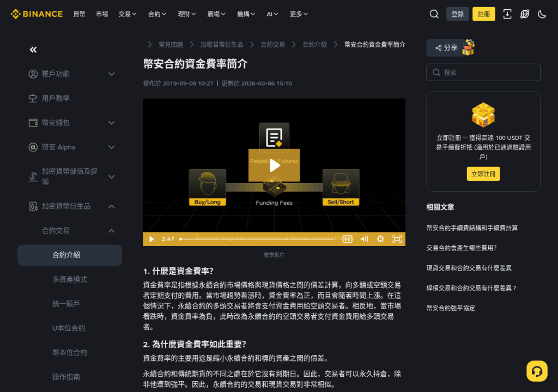Collapse 加密貨幣衍生品 section chevron
Image resolution: width=558 pixels, height=392 pixels.
[x=111, y=206]
